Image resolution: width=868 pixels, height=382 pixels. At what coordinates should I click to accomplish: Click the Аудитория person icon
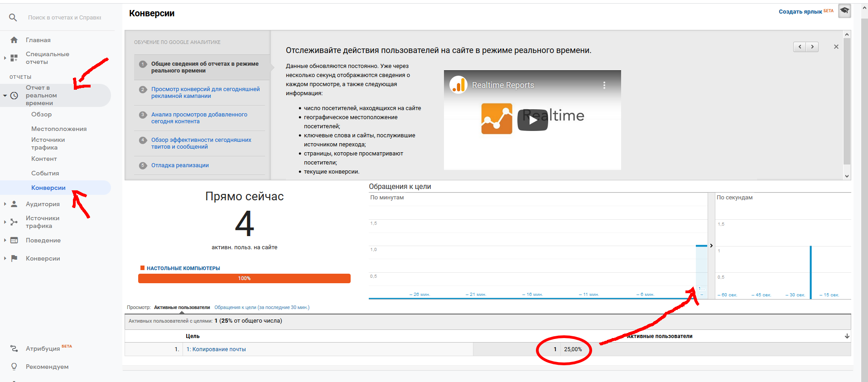14,204
